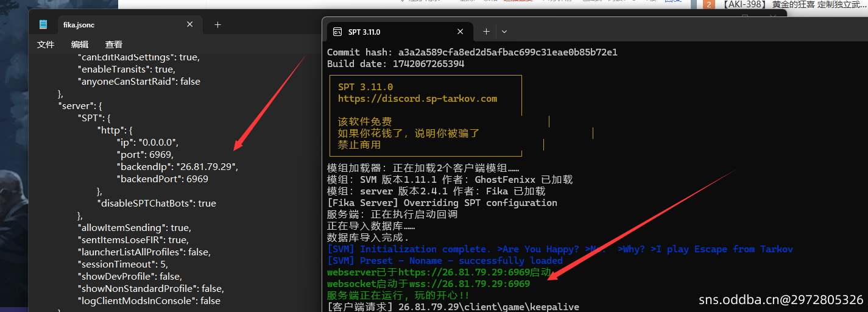
Task: Click the "showNonStandardProfile": false line
Action: tap(150, 289)
